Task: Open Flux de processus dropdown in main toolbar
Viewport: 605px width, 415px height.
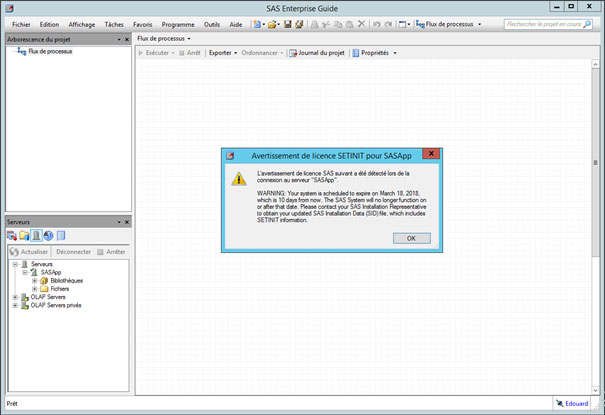Action: tap(449, 24)
